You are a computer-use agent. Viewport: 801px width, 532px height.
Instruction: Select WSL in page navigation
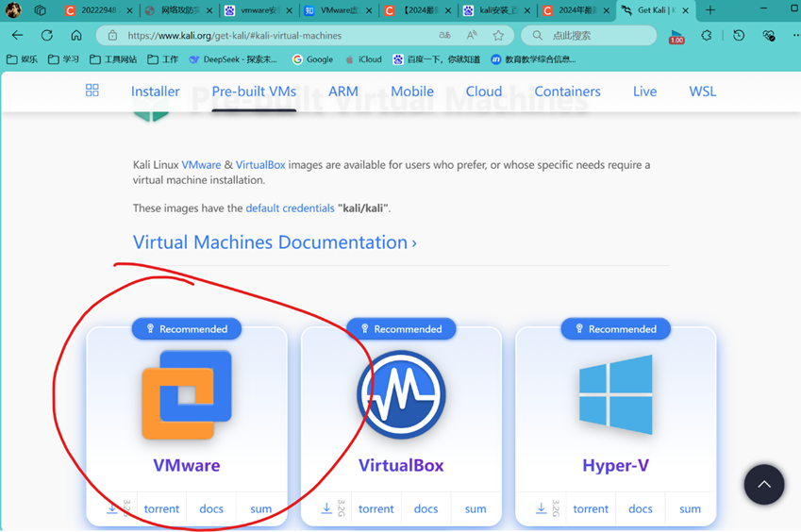point(702,91)
